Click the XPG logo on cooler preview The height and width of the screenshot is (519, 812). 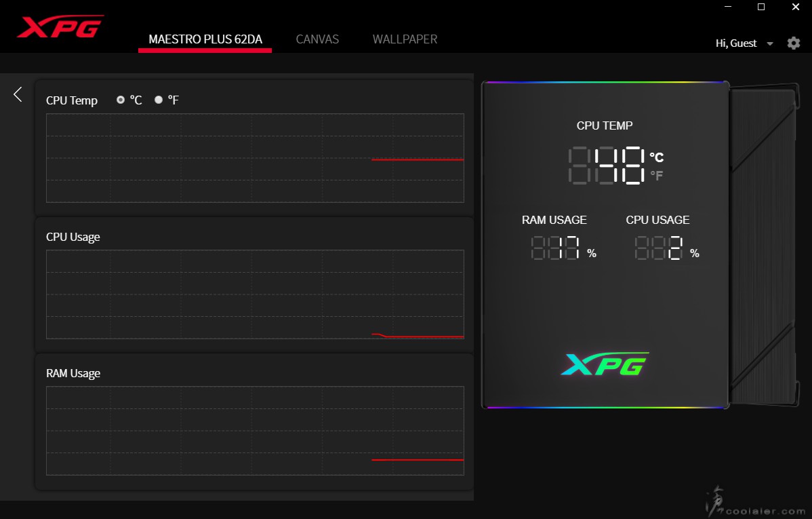[605, 364]
